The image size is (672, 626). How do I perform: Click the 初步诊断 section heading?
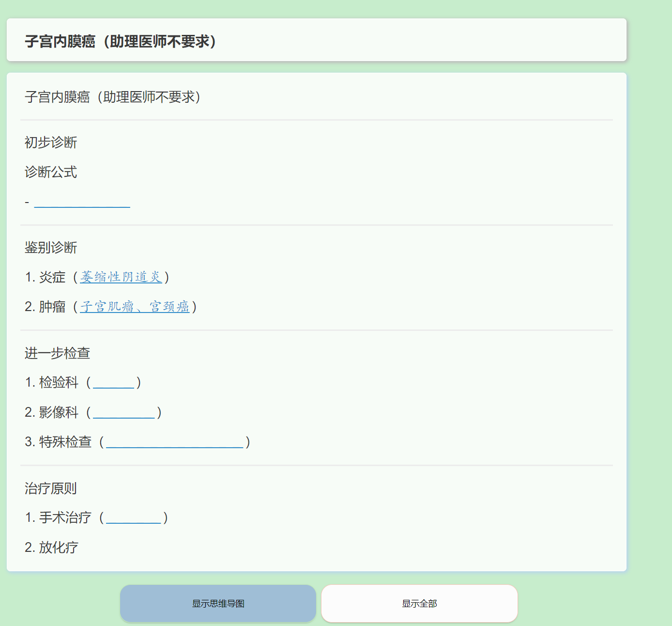[51, 142]
